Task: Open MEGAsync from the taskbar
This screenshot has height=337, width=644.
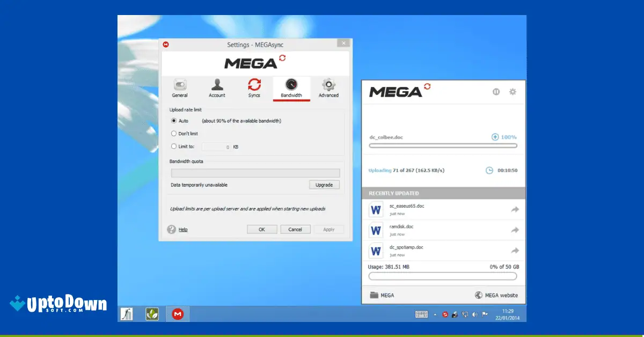Action: pos(177,313)
